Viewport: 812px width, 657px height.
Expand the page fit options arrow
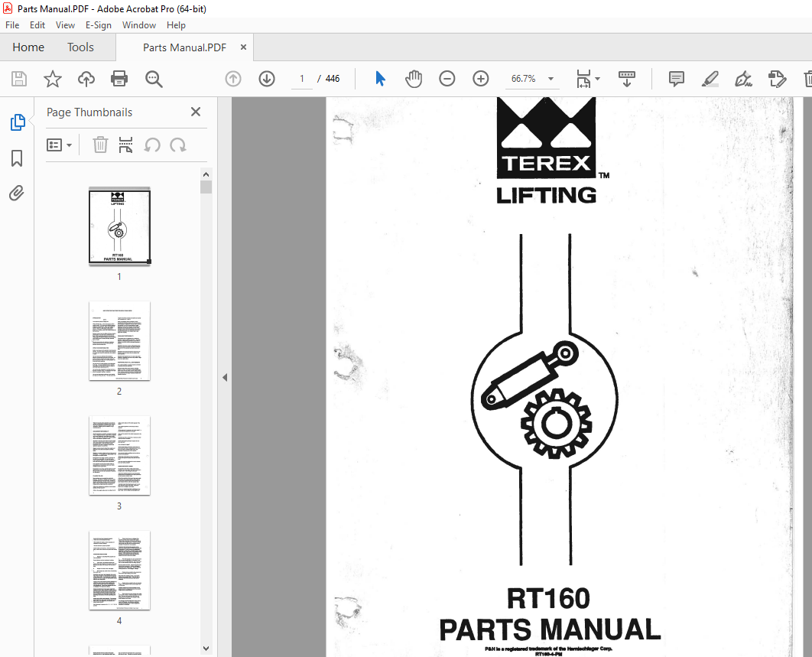(598, 79)
